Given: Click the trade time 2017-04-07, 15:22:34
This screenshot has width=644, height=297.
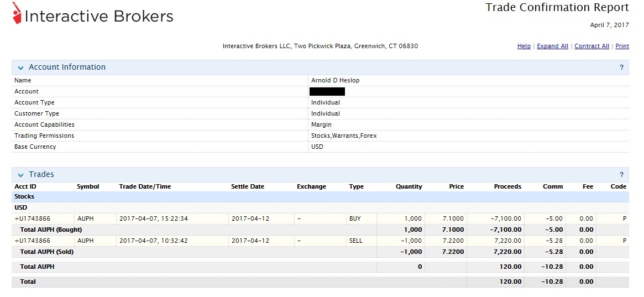Looking at the screenshot, I should 153,218.
